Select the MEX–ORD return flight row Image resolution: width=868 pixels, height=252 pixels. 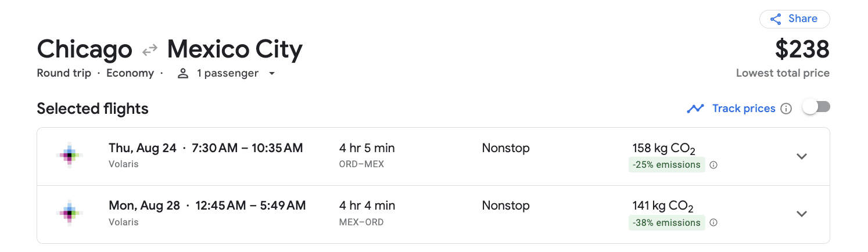[433, 214]
